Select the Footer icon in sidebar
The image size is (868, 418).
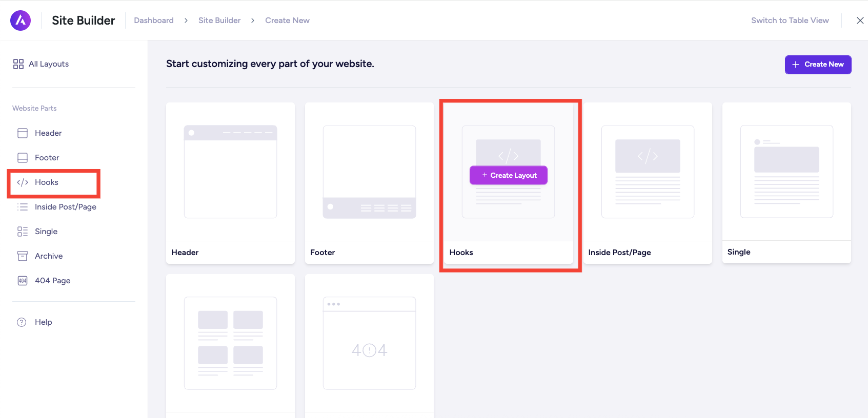[x=23, y=158]
